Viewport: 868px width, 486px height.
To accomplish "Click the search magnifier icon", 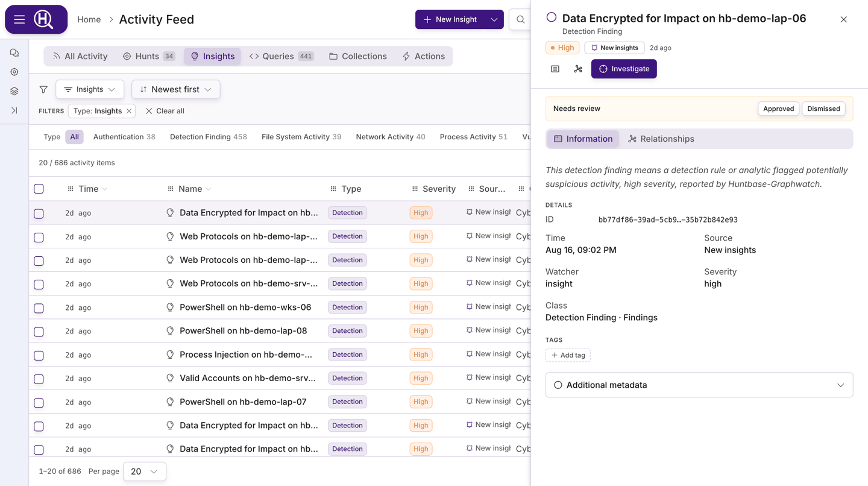I will 520,19.
